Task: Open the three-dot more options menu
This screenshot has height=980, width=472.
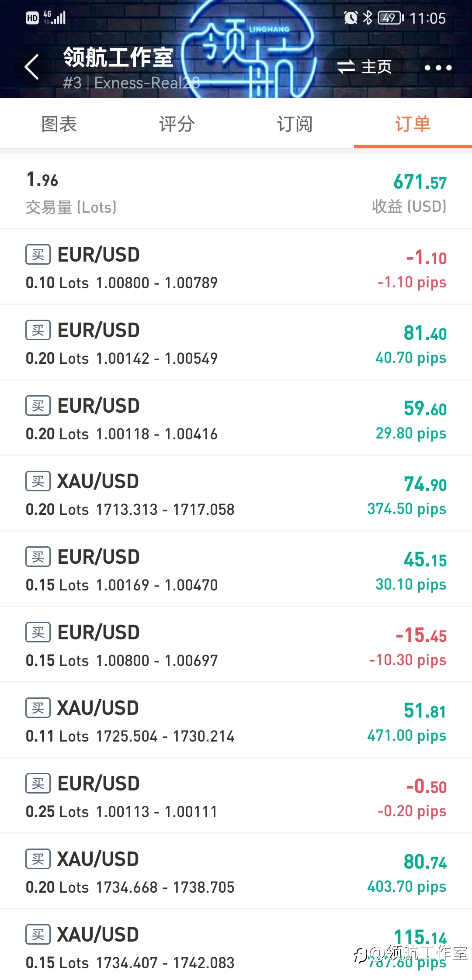Action: pyautogui.click(x=438, y=68)
